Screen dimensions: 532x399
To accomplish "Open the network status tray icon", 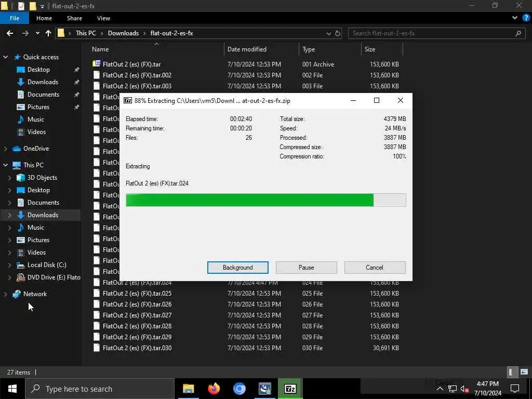I will click(x=453, y=389).
